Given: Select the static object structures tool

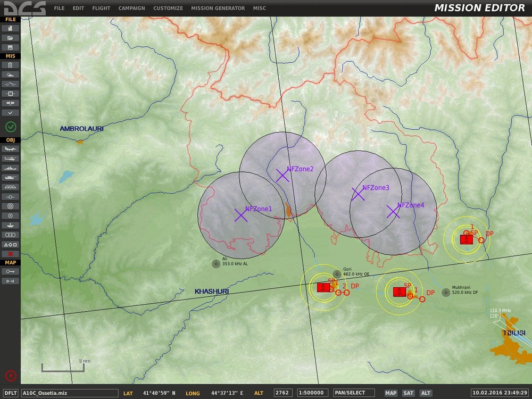Looking at the screenshot, I should coord(10,187).
